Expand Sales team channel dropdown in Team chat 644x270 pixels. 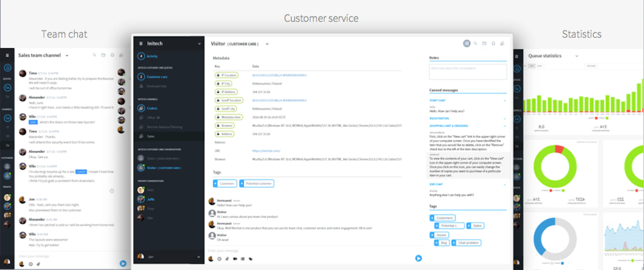pyautogui.click(x=67, y=55)
